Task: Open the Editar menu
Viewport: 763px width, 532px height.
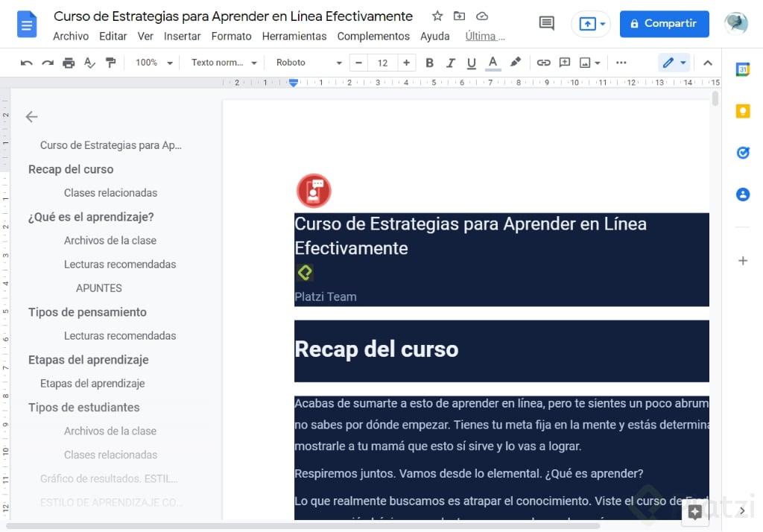Action: pos(113,37)
